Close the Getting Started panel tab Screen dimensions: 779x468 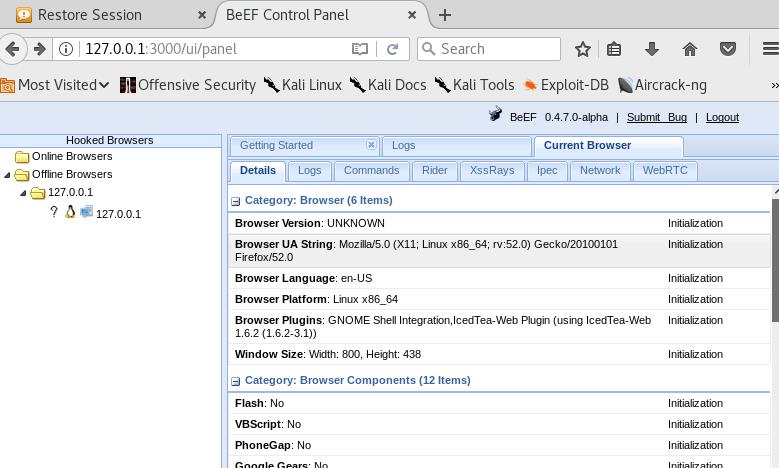pos(371,145)
